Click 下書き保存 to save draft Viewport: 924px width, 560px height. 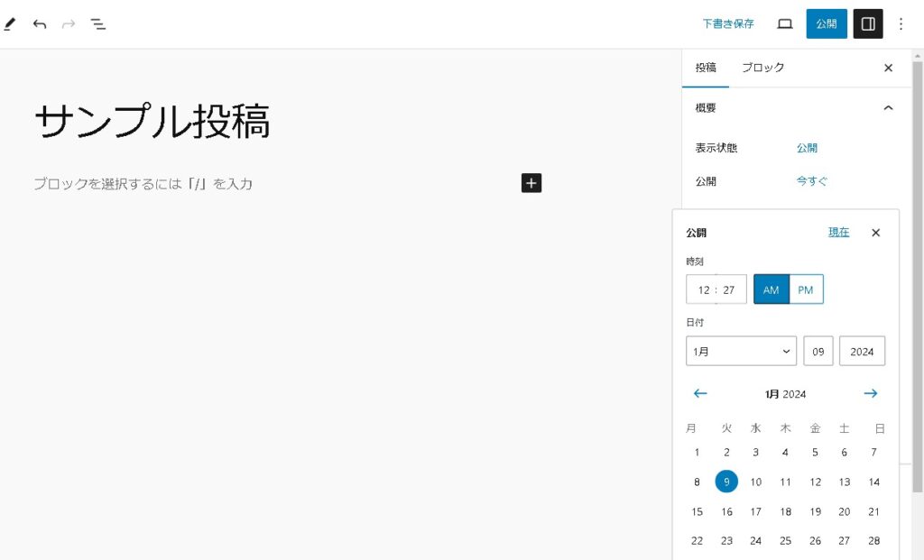click(728, 24)
